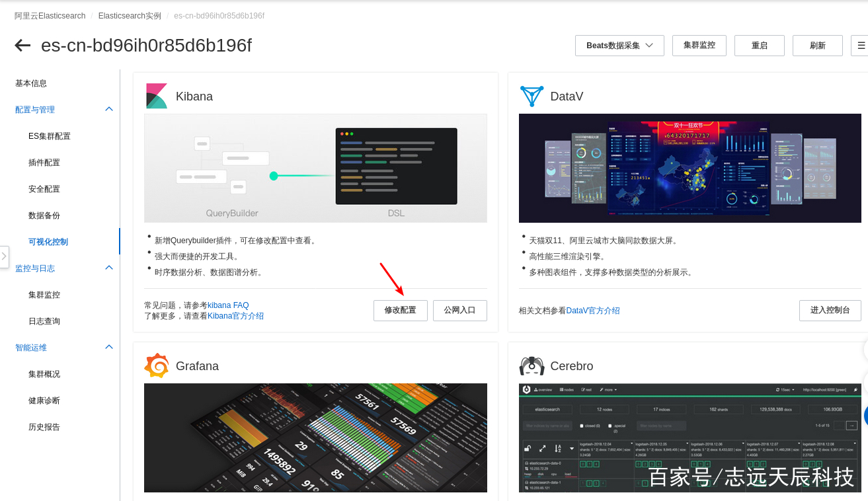This screenshot has width=868, height=501.
Task: Collapse the 智能运维 section chevron
Action: coord(109,347)
